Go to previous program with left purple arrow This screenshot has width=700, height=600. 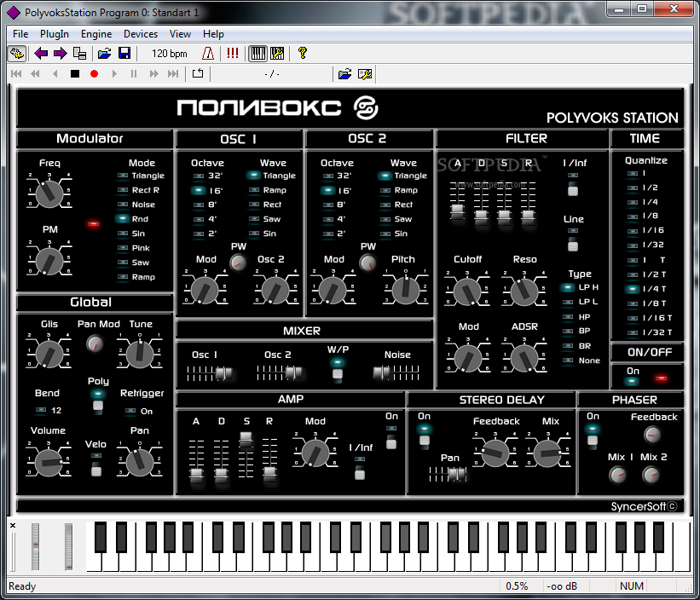coord(41,54)
